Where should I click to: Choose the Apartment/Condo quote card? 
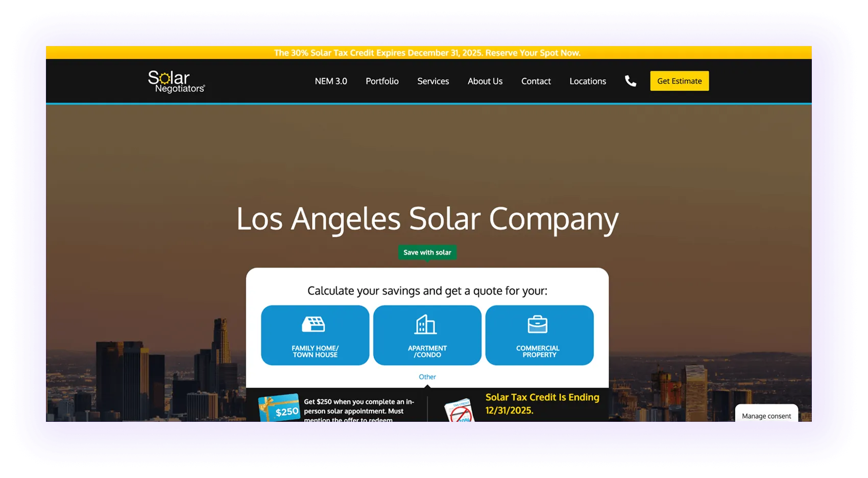coord(427,336)
